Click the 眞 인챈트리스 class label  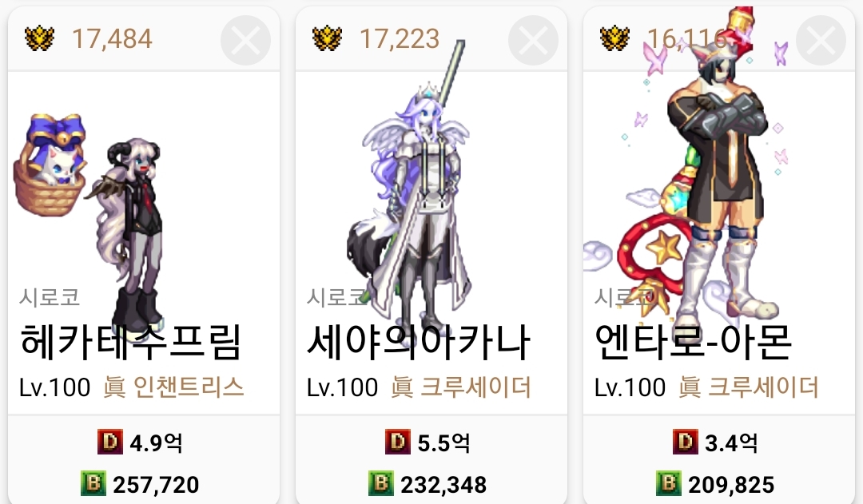[x=173, y=387]
